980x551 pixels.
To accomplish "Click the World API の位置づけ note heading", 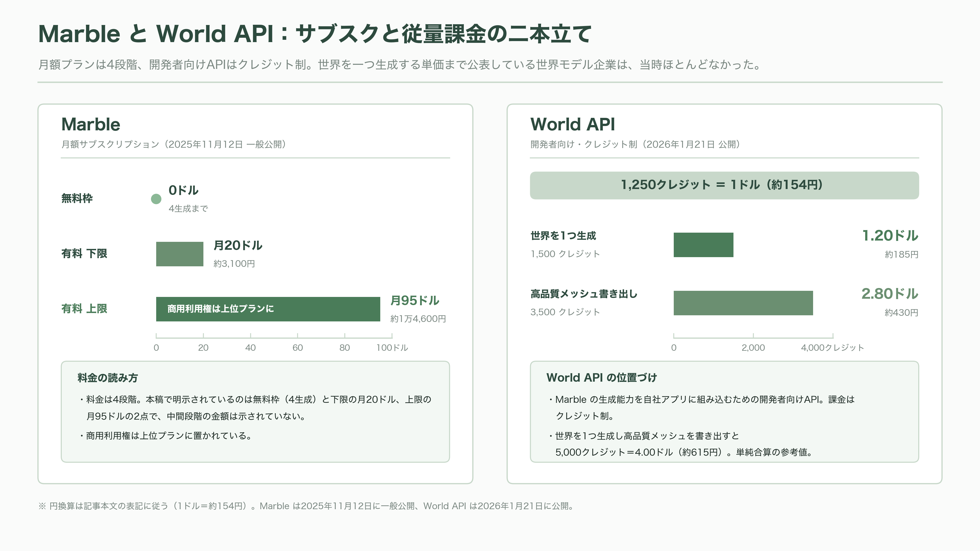I will 602,378.
